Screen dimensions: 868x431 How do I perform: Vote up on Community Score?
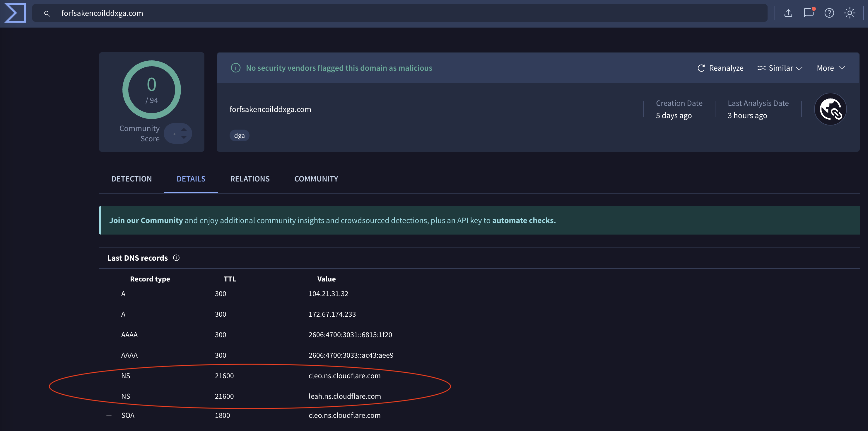[x=184, y=130]
